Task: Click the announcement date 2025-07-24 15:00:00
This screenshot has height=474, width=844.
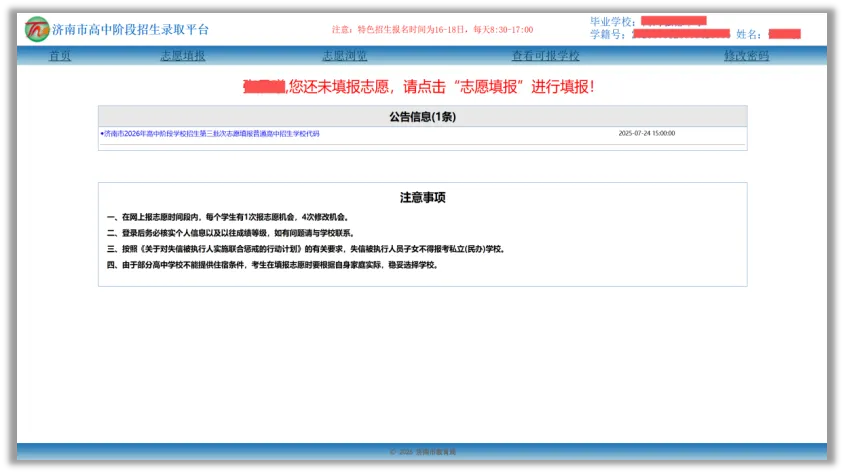Action: click(x=646, y=133)
